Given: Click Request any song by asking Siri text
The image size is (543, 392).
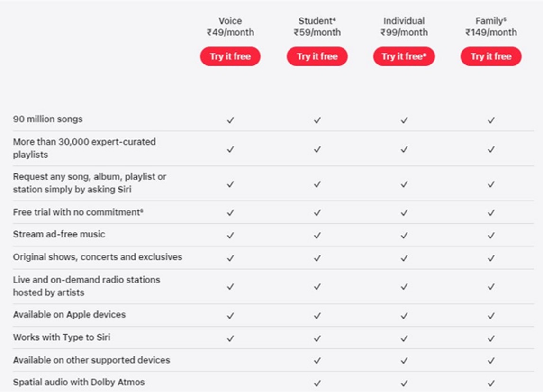Looking at the screenshot, I should (x=90, y=183).
